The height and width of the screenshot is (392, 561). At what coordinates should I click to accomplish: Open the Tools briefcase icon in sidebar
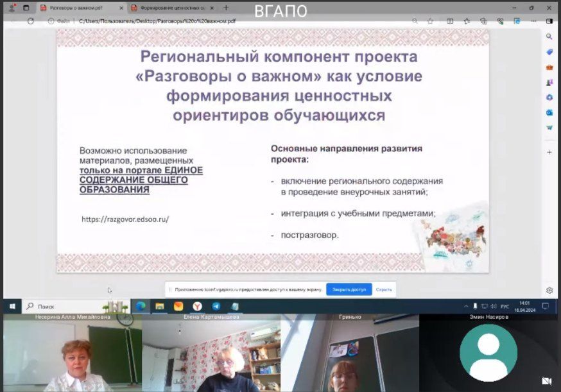tap(549, 67)
